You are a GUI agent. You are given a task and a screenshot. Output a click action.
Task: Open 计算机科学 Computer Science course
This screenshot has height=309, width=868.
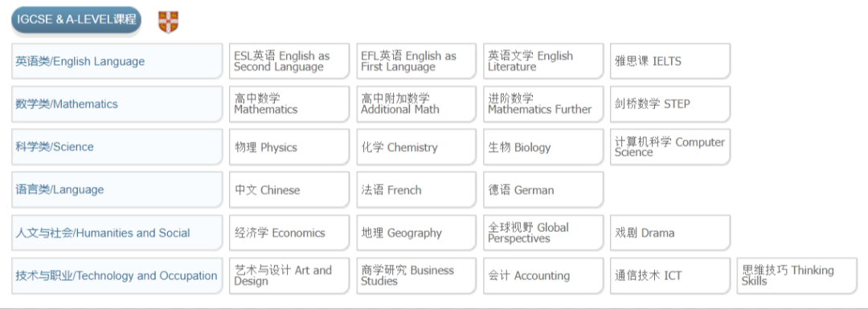[x=670, y=147]
